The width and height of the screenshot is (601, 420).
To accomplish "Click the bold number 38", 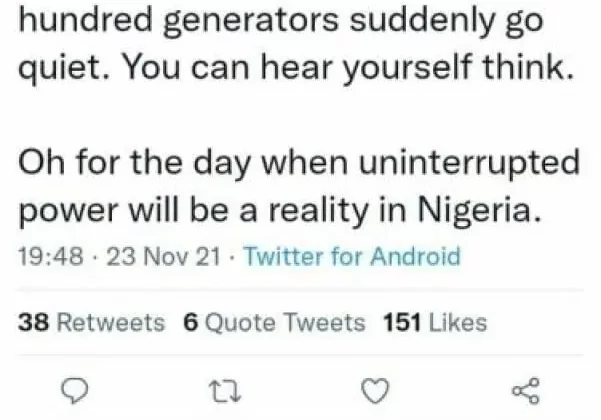I will point(31,322).
